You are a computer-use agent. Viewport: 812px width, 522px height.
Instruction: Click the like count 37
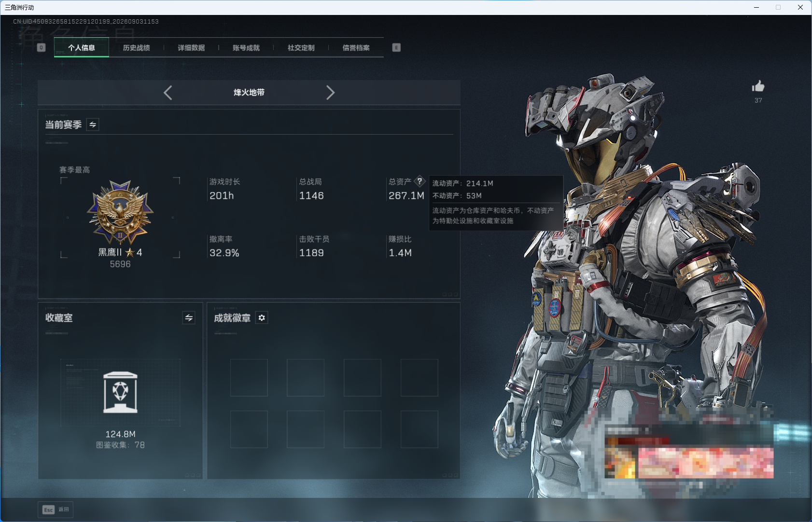click(758, 100)
